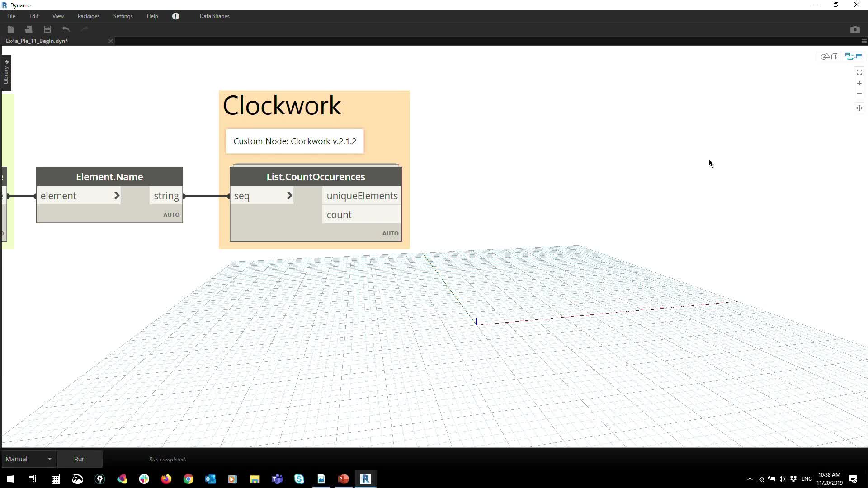Expand the Library side panel
868x488 pixels.
(x=6, y=72)
